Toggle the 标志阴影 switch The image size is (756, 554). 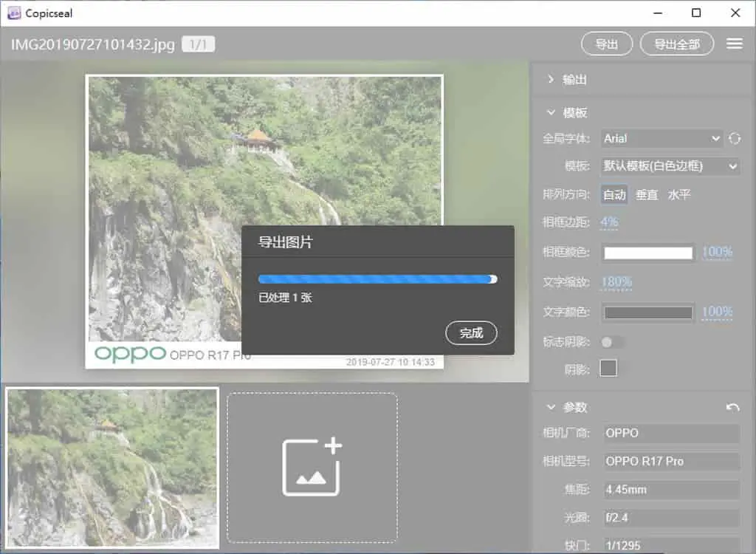(x=612, y=342)
